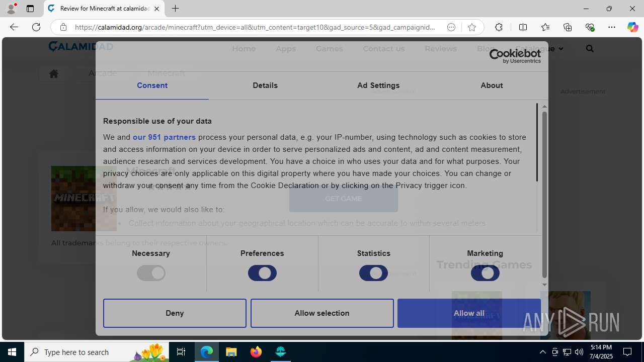
Task: Click the taskbar clock showing 5:14 PM
Action: pos(601,352)
